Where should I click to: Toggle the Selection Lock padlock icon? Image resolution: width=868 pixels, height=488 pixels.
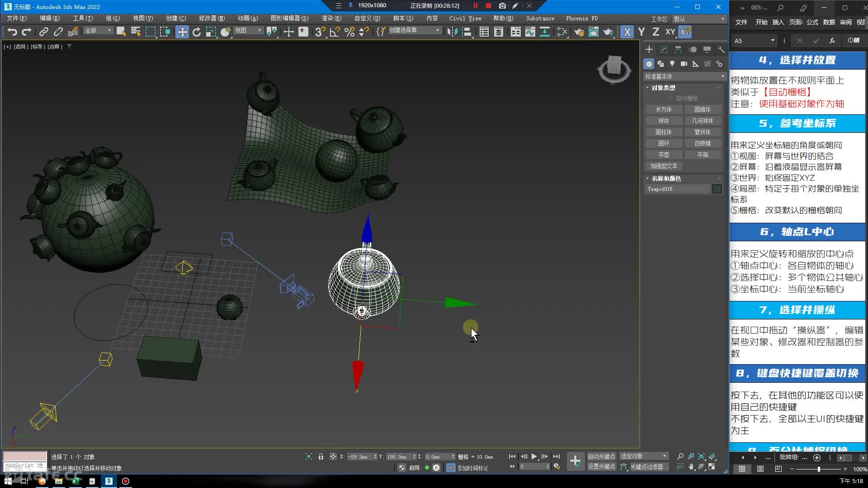click(x=321, y=456)
